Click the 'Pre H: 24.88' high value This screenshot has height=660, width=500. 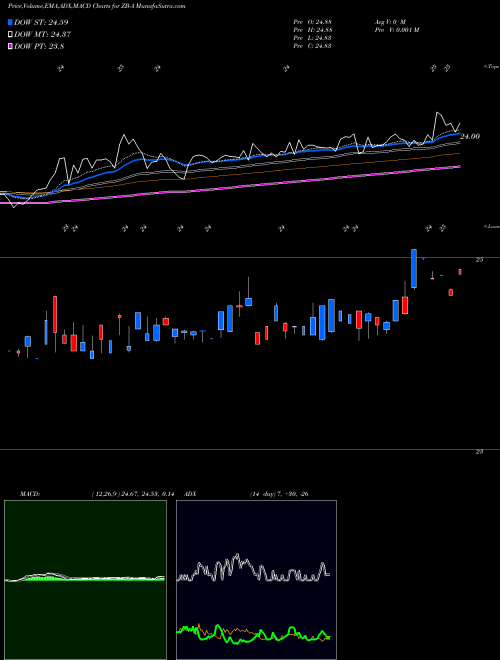(313, 30)
